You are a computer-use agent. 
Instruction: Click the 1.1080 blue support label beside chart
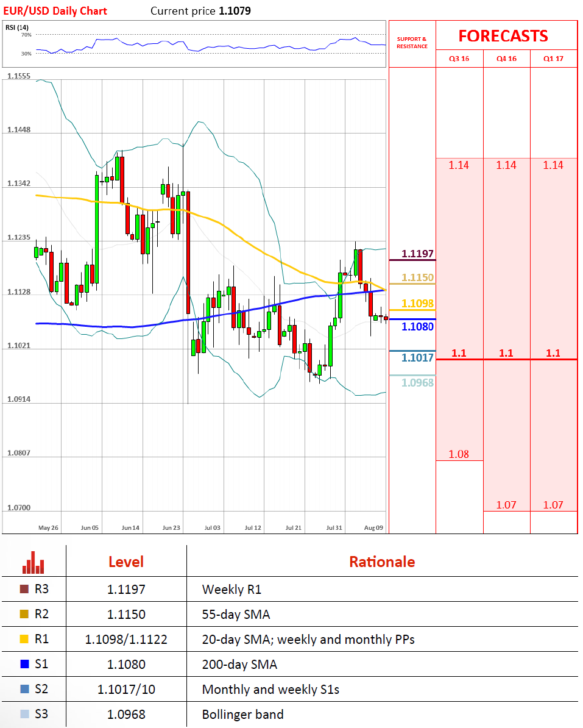coord(417,327)
